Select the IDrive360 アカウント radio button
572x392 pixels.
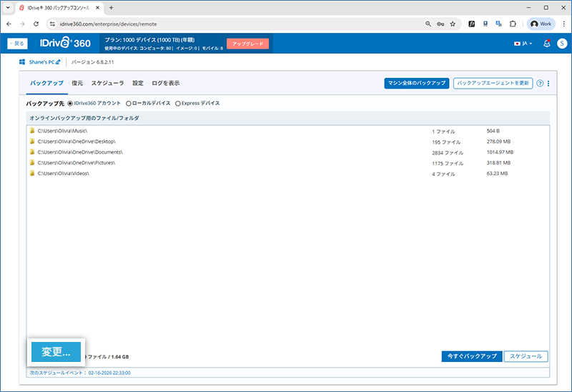(70, 103)
